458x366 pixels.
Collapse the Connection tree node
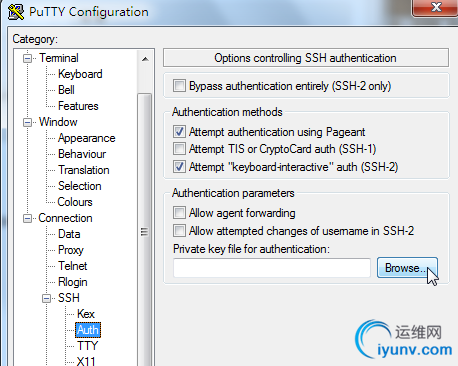coord(27,218)
